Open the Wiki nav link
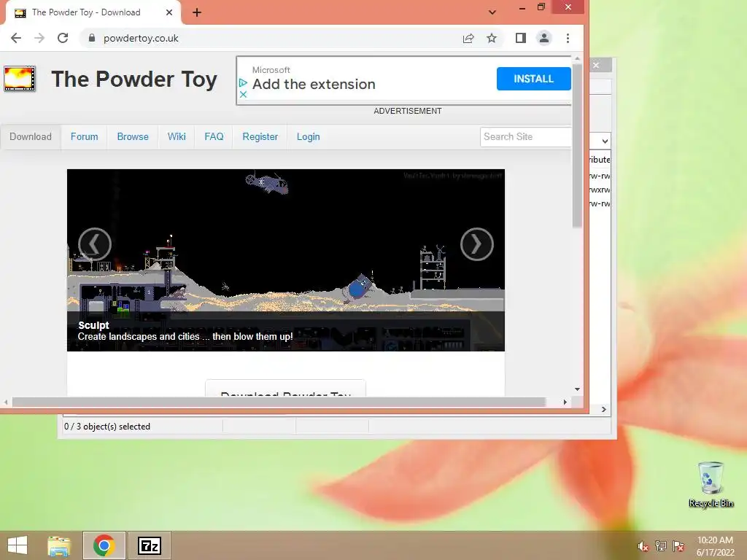 coord(177,136)
